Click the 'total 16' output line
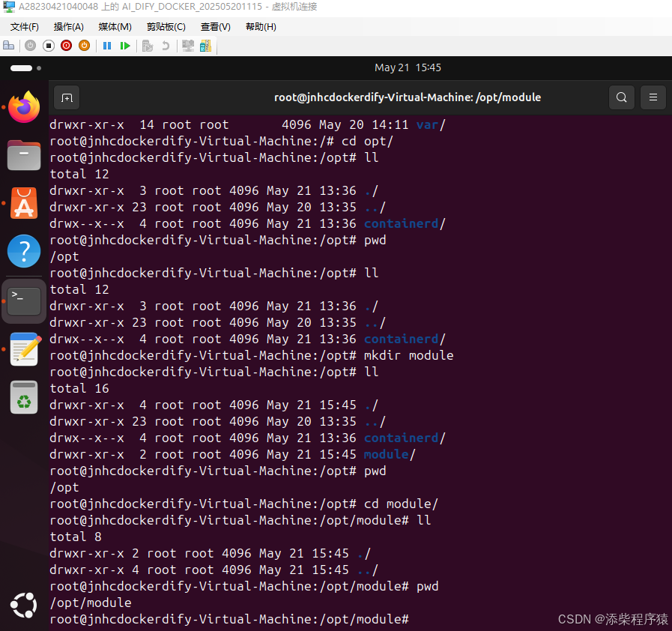 (79, 388)
